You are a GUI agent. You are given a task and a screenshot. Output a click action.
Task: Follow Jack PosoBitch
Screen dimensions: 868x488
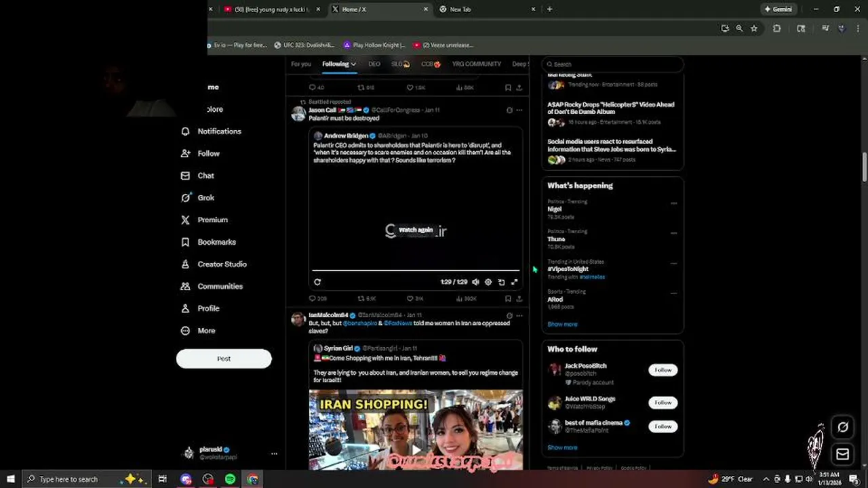pos(663,370)
